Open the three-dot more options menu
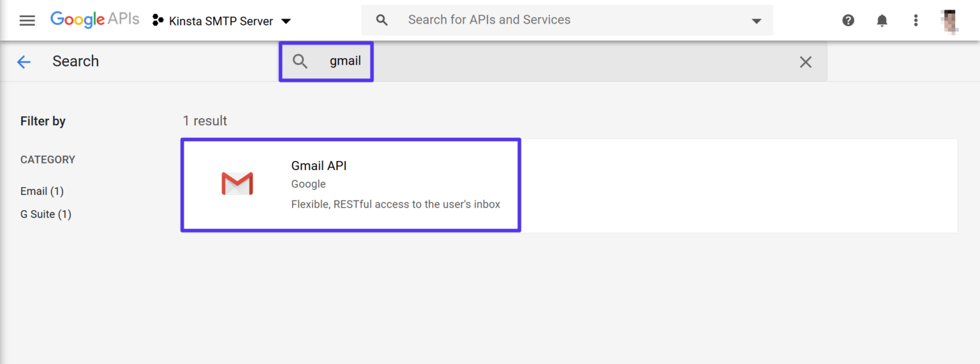980x364 pixels. 916,20
